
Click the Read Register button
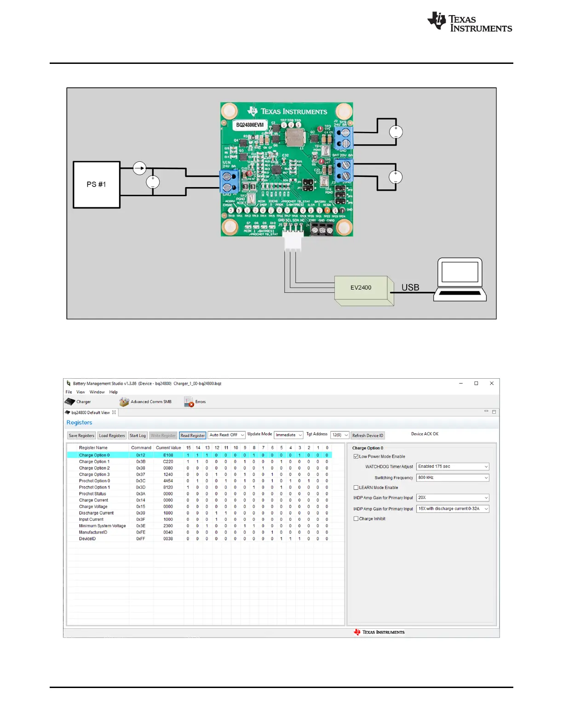193,436
